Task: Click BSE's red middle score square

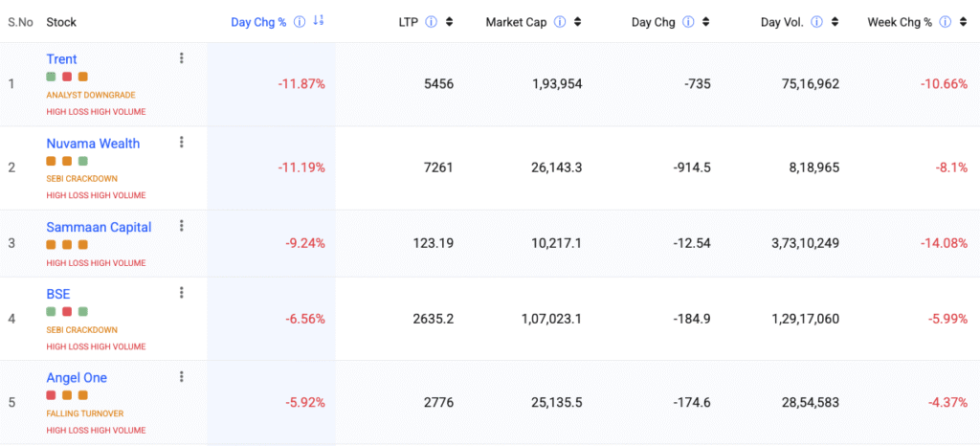Action: click(67, 311)
